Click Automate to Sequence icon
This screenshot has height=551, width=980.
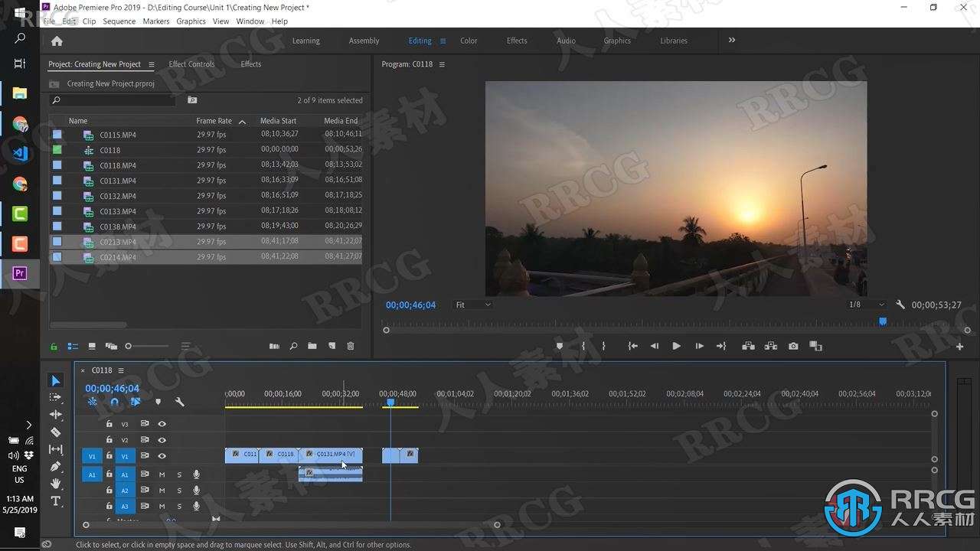point(274,346)
